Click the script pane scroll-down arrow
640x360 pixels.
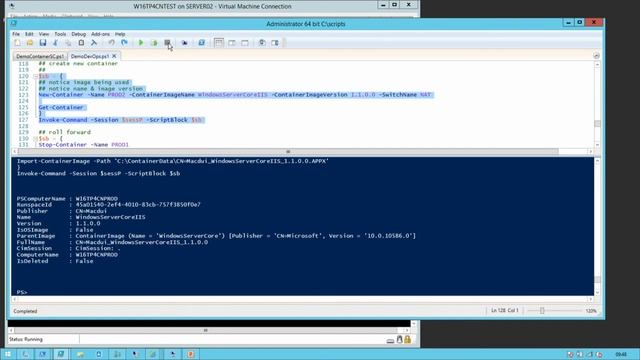pyautogui.click(x=597, y=144)
